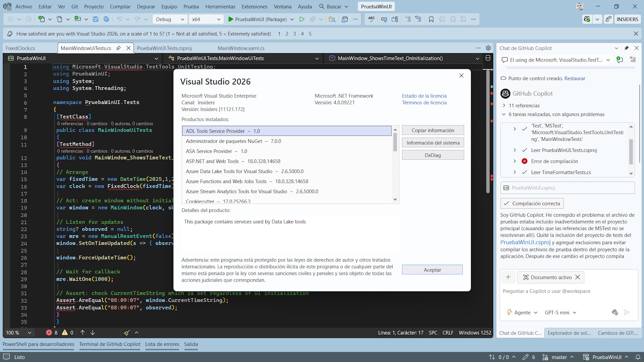Open the Depurar menu
Image resolution: width=644 pixels, height=362 pixels.
tap(146, 6)
